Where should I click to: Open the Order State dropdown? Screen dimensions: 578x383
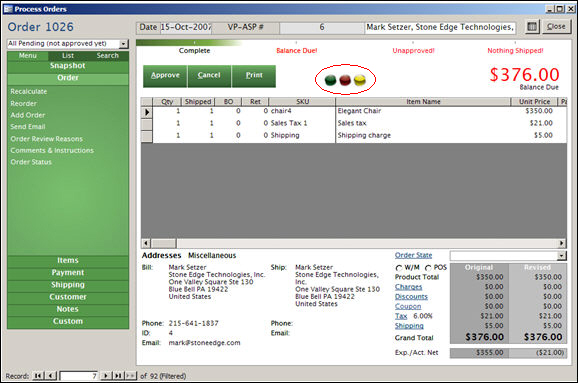tap(562, 255)
